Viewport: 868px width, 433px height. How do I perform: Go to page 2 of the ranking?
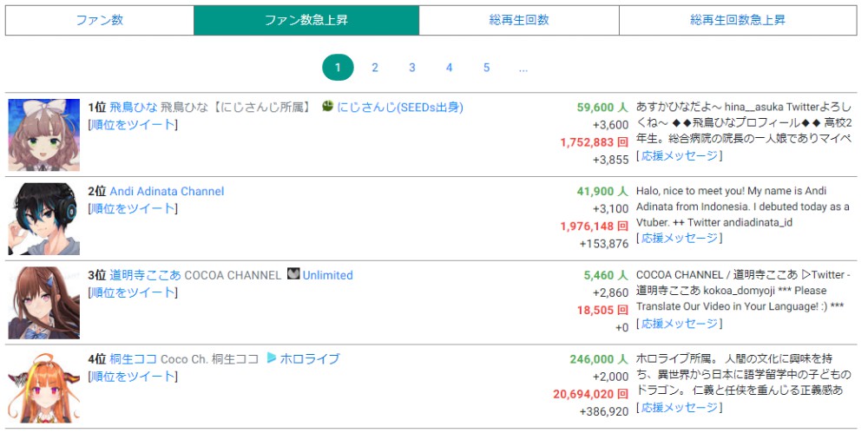375,68
